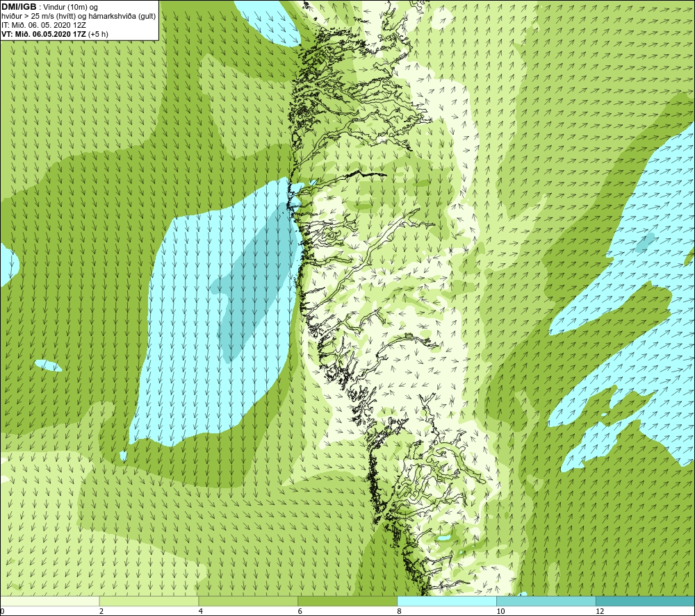Click the 'DMI/IGB' title text
Viewport: 695px width, 616px height.
point(19,7)
